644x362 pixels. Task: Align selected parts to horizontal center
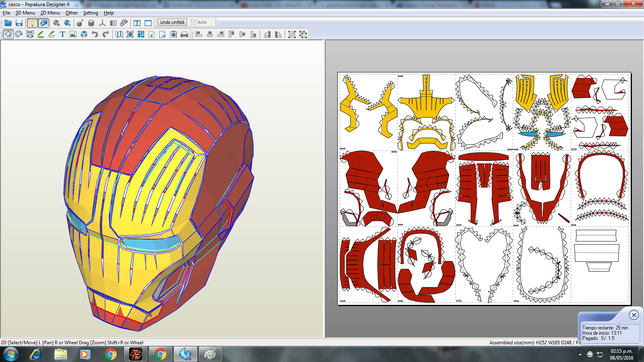tap(210, 34)
